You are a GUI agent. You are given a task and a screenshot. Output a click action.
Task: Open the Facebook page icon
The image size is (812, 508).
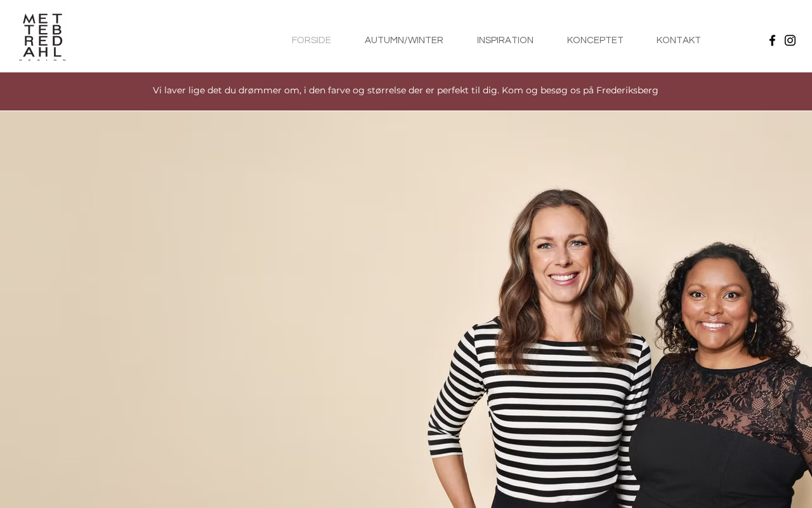772,40
